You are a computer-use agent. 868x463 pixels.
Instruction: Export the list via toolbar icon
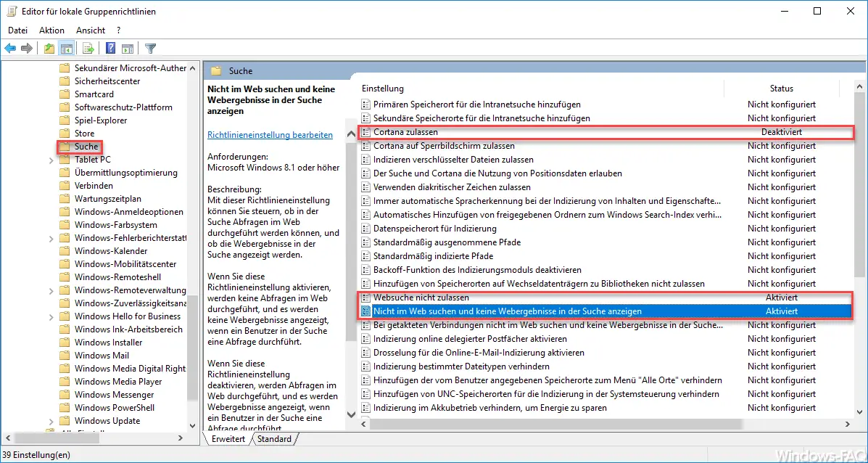(88, 48)
